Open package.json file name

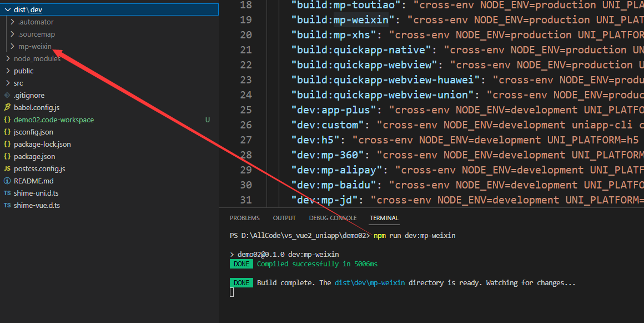click(x=34, y=157)
